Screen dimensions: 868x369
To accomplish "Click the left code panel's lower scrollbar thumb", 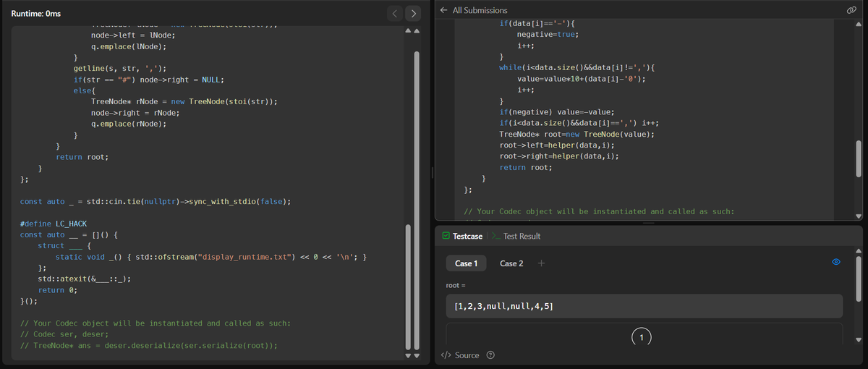I will pyautogui.click(x=409, y=288).
